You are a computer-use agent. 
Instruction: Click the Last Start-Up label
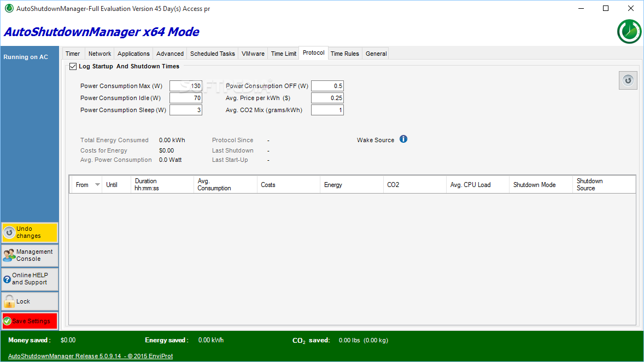coord(230,160)
